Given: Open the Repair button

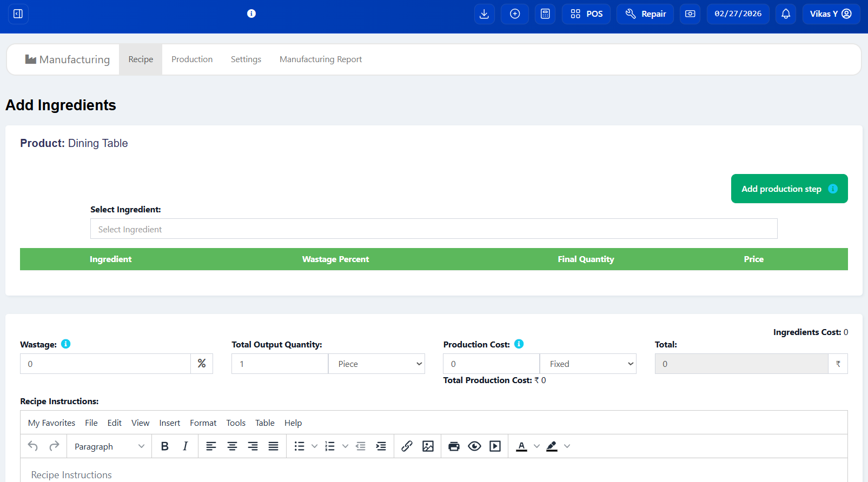Looking at the screenshot, I should coord(645,14).
